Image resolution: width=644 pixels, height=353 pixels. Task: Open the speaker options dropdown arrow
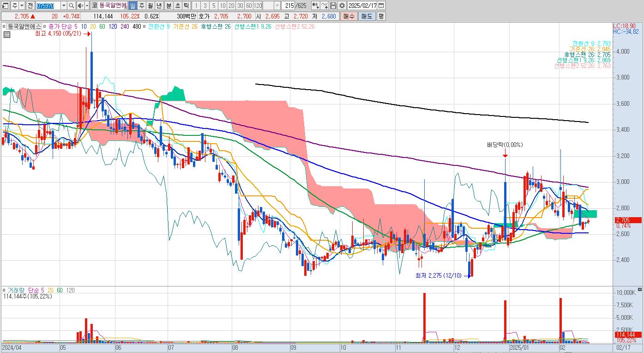pos(87,6)
